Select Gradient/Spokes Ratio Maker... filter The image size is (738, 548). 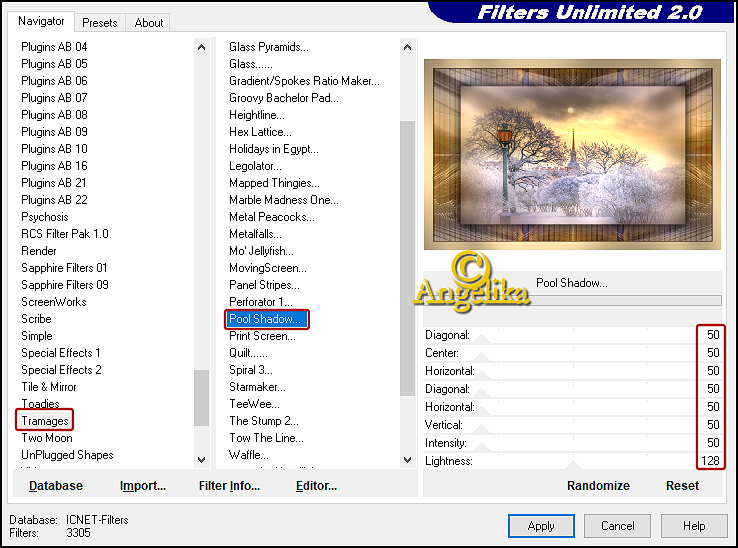click(x=304, y=81)
